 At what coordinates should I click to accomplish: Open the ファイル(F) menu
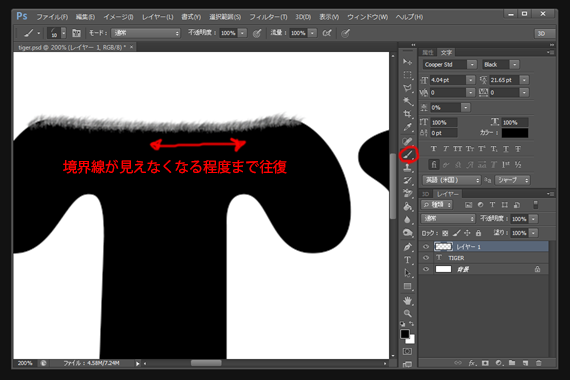52,17
